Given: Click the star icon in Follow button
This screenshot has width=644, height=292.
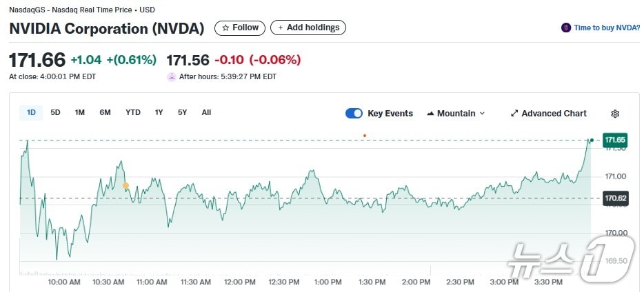Looking at the screenshot, I should [x=225, y=28].
